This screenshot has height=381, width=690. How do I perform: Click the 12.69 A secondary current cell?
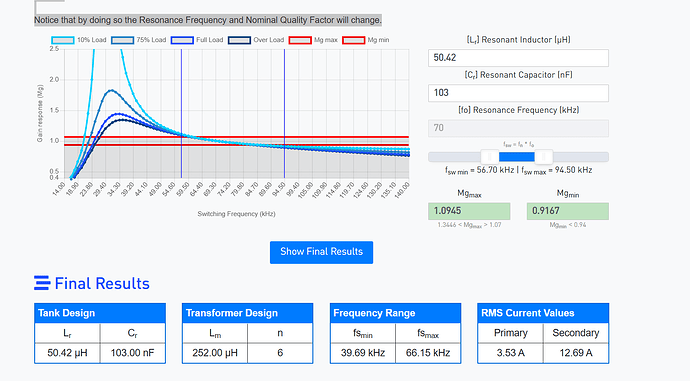[x=576, y=353]
